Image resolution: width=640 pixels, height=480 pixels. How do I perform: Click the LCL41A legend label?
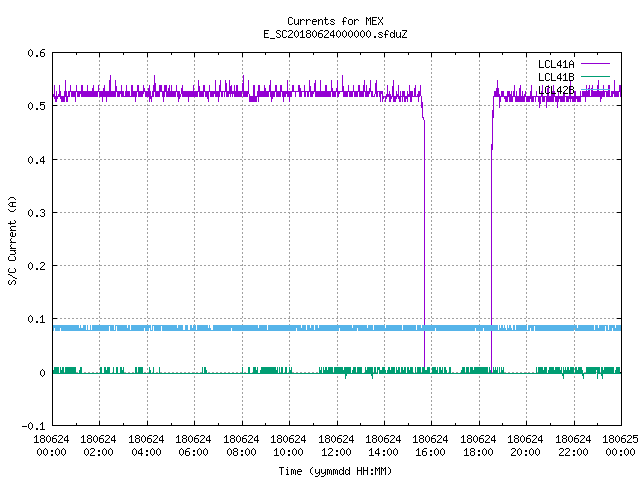coord(556,64)
